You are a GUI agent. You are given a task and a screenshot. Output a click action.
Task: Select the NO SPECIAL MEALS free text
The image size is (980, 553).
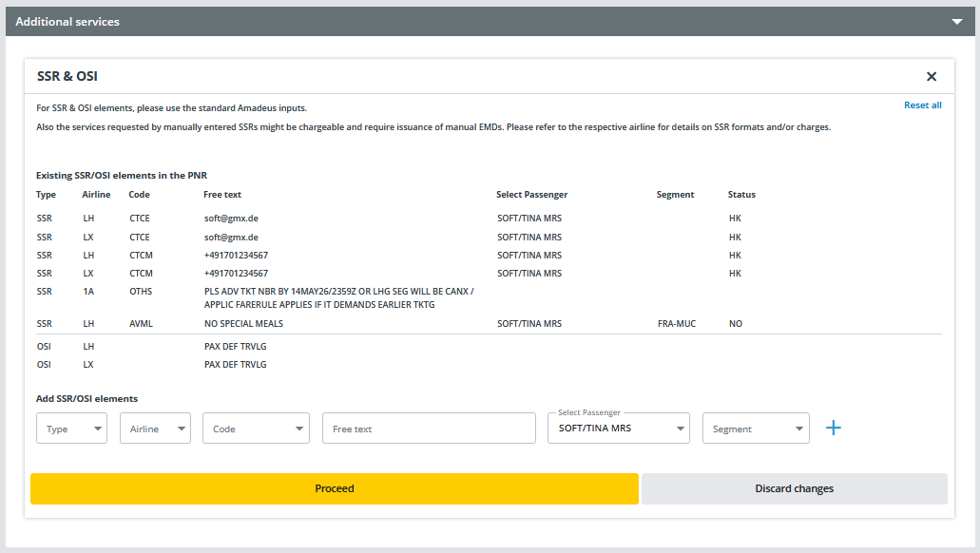click(x=243, y=324)
